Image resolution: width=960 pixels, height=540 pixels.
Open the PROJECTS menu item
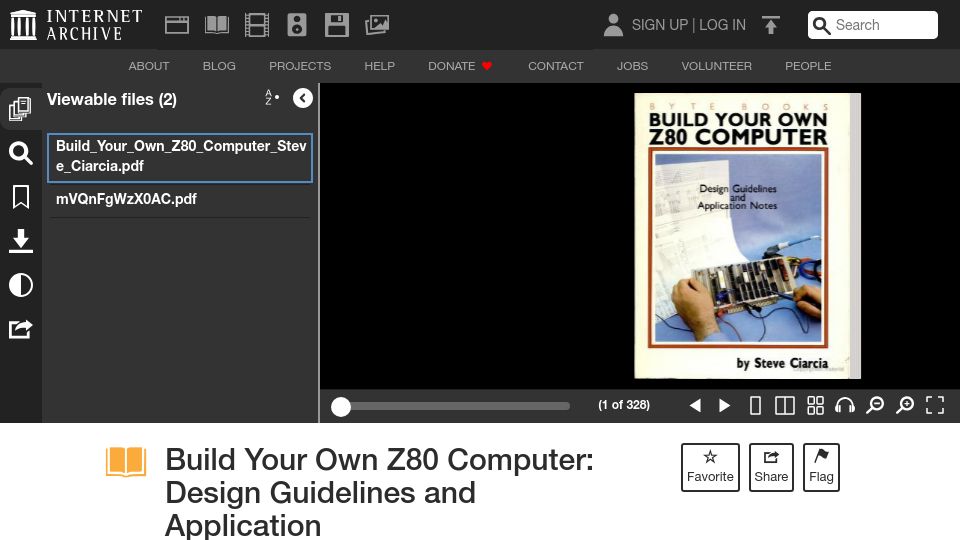tap(300, 66)
